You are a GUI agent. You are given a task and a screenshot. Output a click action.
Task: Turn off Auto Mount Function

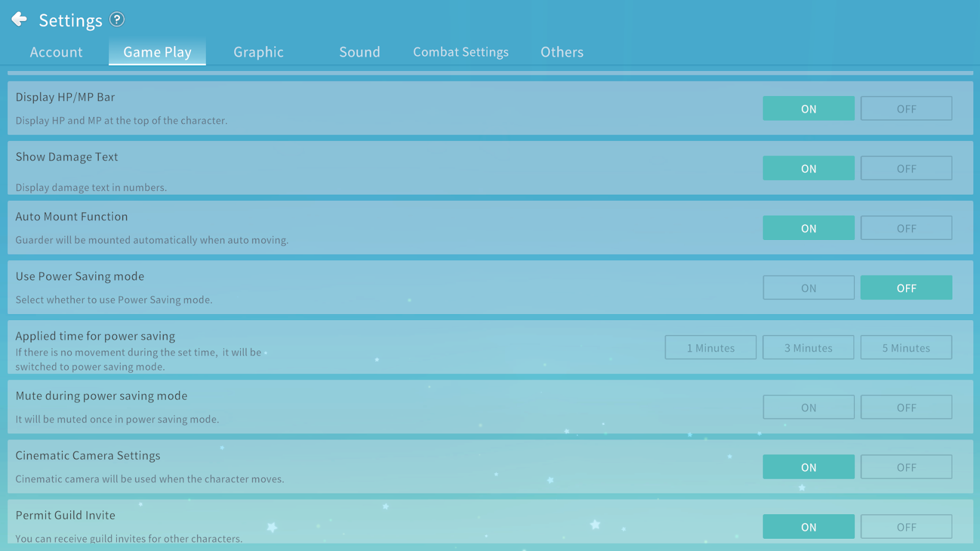click(x=906, y=228)
